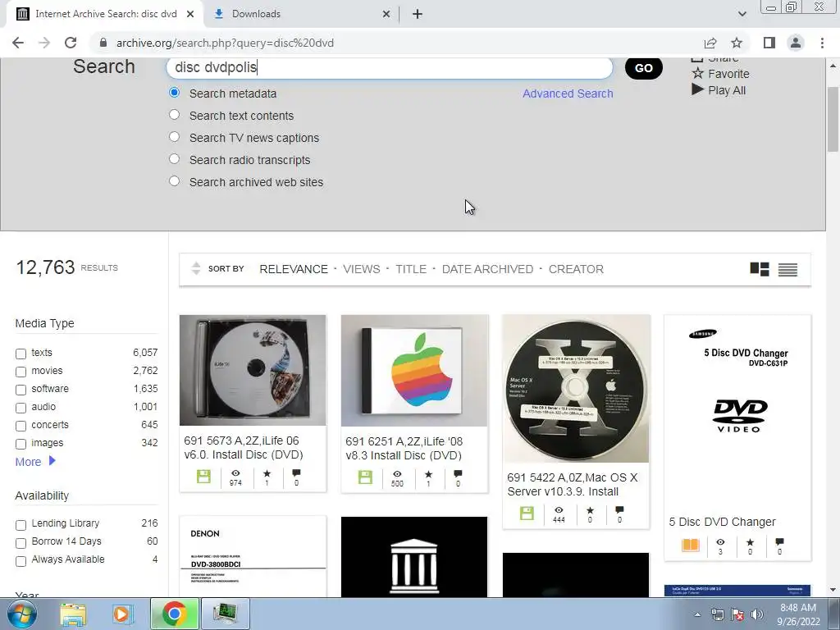Viewport: 840px width, 630px height.
Task: Click the book icon under 5 Disc DVD Changer
Action: click(x=690, y=546)
